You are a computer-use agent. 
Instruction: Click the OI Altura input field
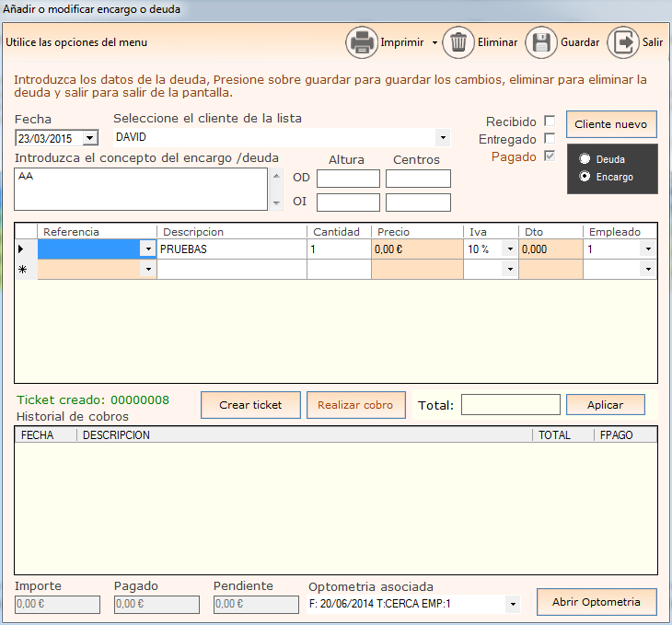coord(348,203)
